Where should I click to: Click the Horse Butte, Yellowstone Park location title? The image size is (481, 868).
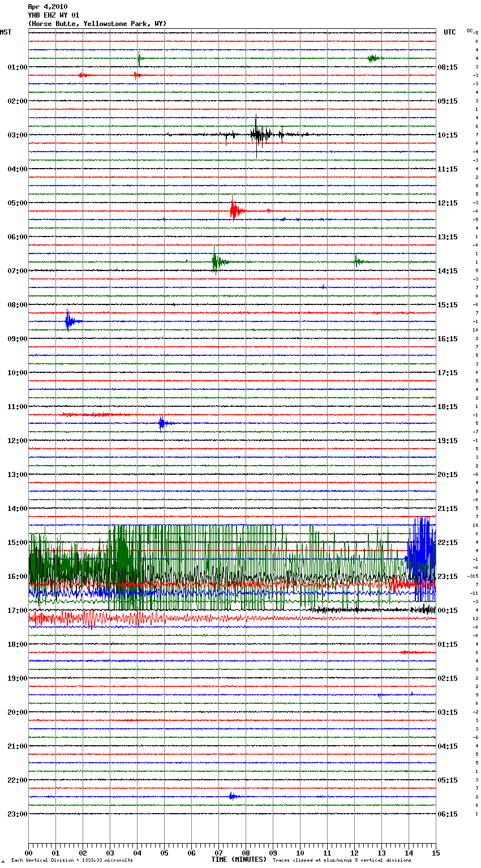coord(97,24)
